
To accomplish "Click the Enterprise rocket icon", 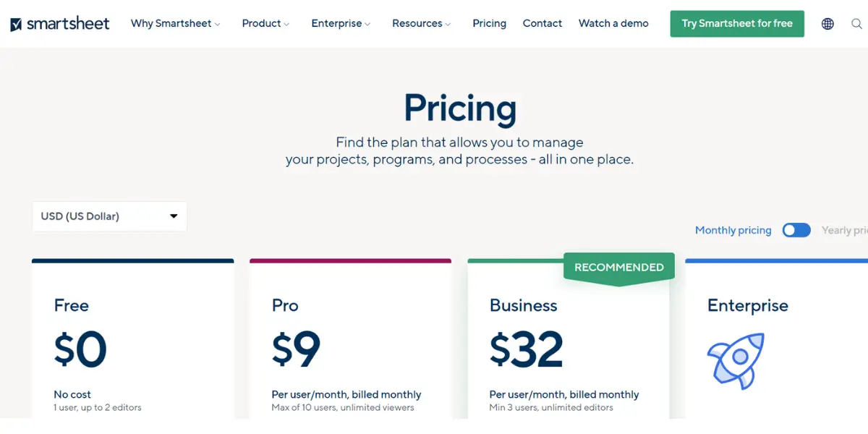I will [736, 361].
